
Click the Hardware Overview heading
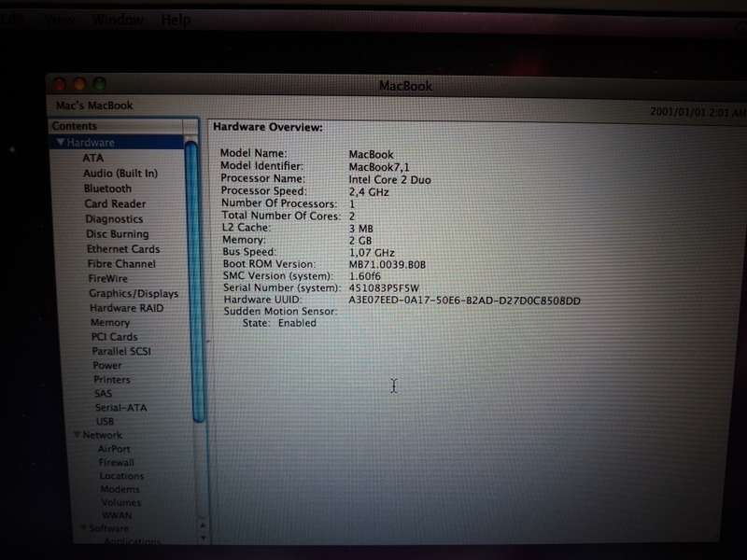268,127
